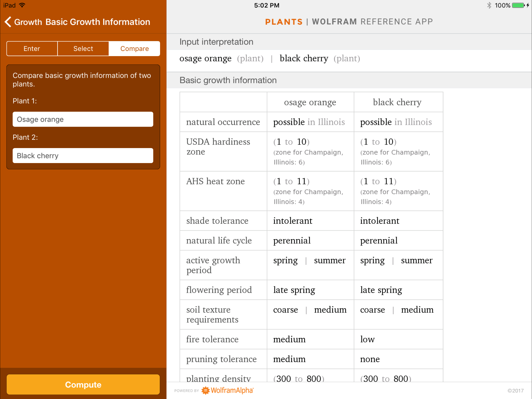Tap the WolframAlpha logo in footer
532x399 pixels.
[227, 390]
